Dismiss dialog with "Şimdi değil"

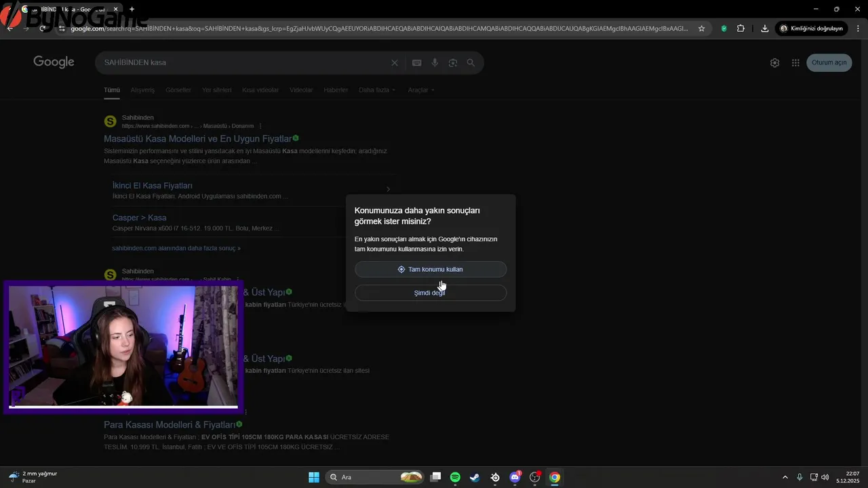431,293
